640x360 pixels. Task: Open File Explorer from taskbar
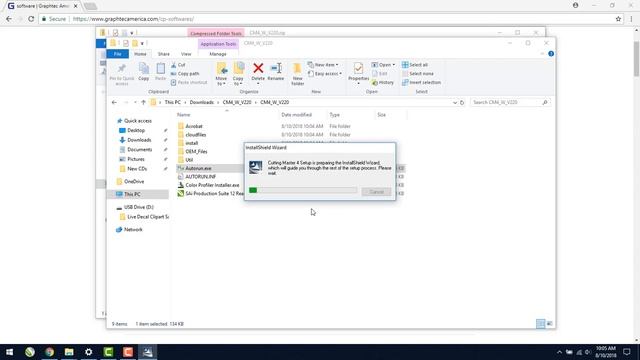[x=69, y=352]
